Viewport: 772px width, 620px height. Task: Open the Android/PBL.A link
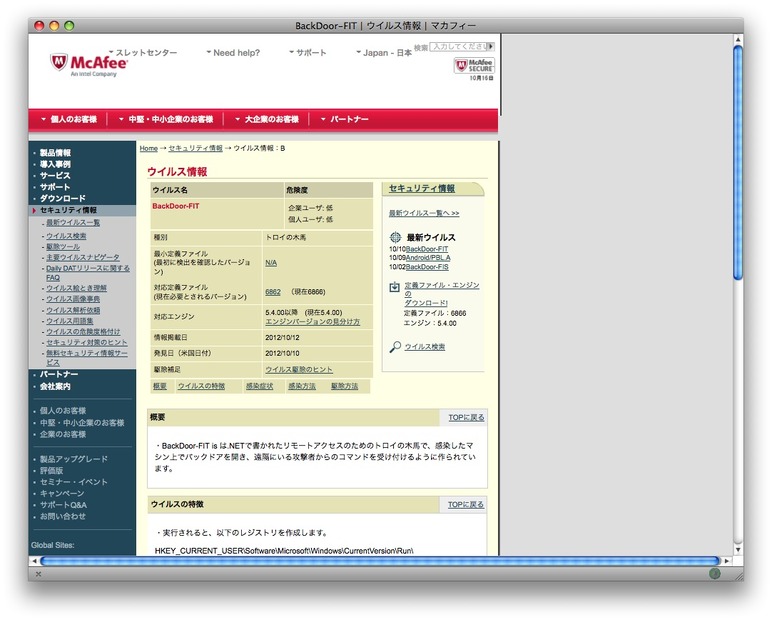point(428,258)
